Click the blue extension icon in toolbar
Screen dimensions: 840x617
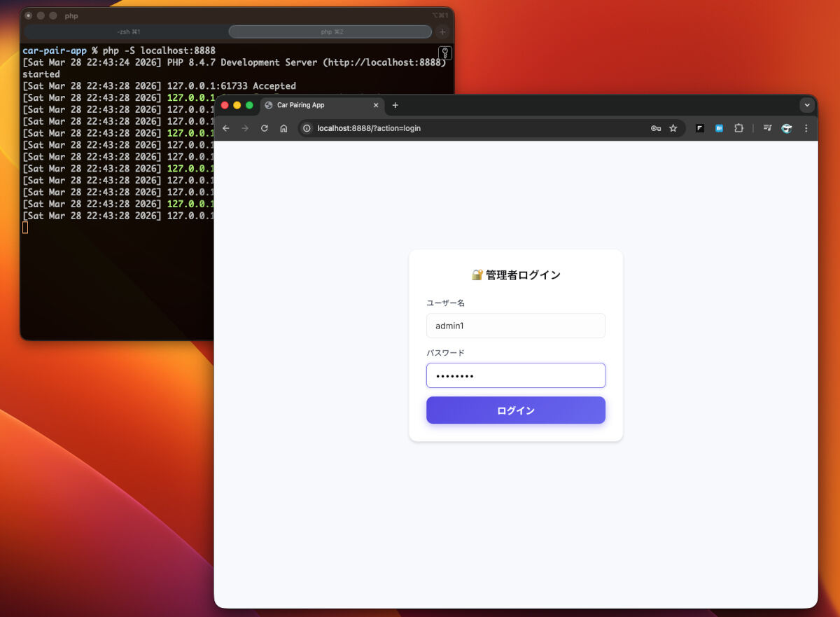[x=719, y=128]
